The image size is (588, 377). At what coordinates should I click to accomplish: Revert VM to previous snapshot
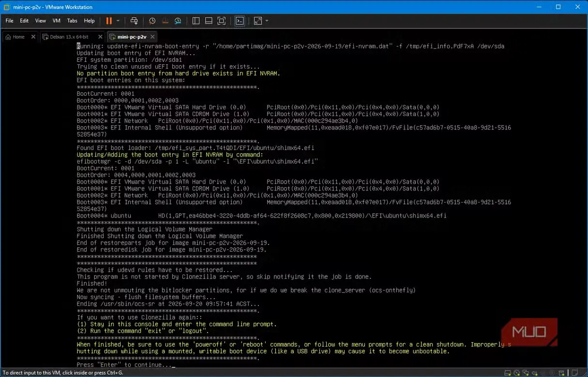pos(165,21)
